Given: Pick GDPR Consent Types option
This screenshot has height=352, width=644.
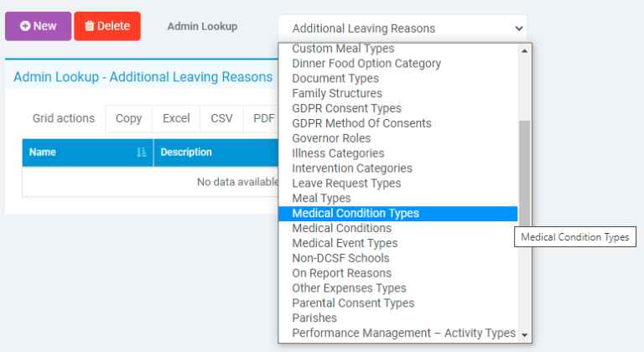Looking at the screenshot, I should (x=346, y=109).
